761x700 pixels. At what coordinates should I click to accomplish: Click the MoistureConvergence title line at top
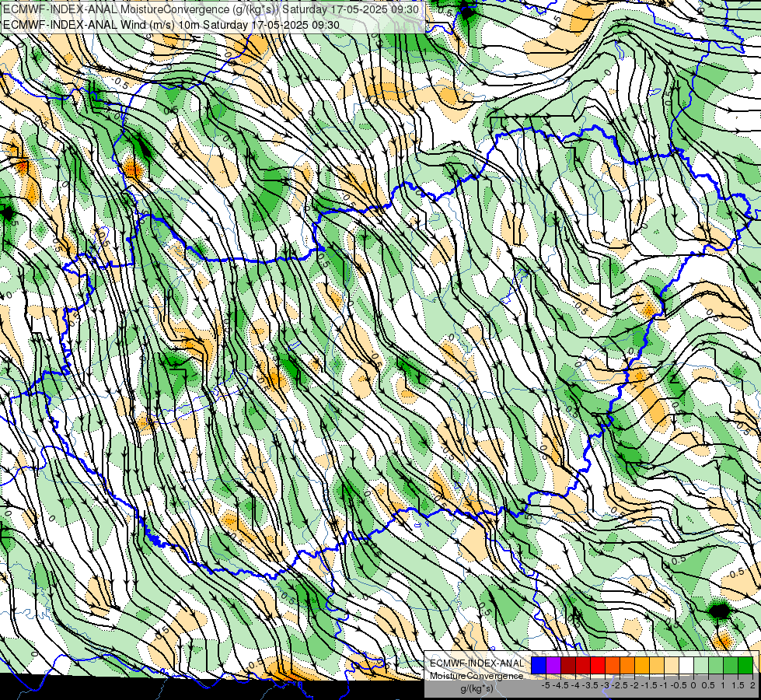(x=211, y=9)
